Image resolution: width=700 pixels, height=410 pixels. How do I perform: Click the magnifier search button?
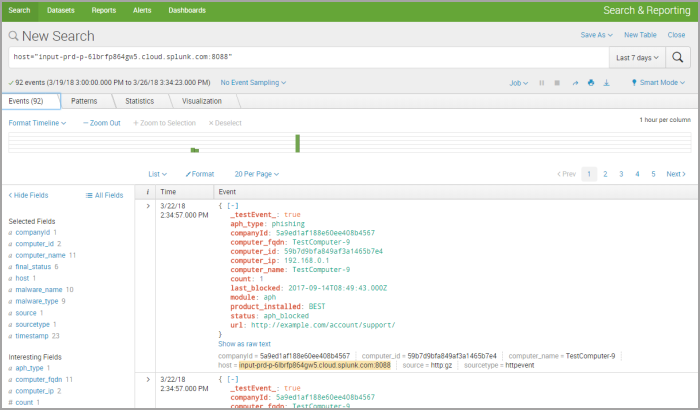[x=679, y=57]
